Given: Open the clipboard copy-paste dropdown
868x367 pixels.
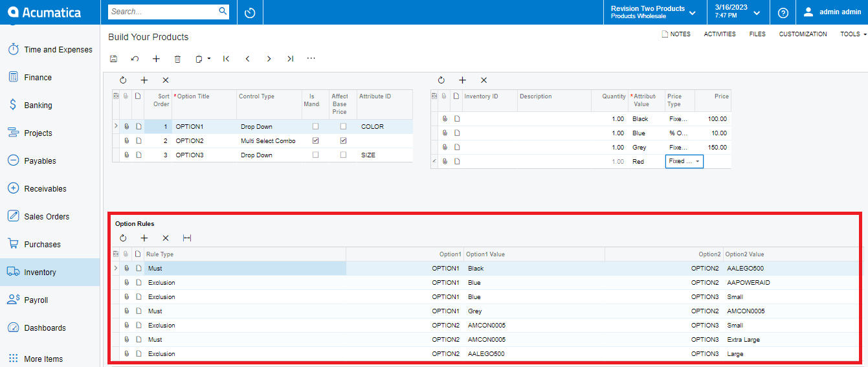Looking at the screenshot, I should tap(203, 59).
